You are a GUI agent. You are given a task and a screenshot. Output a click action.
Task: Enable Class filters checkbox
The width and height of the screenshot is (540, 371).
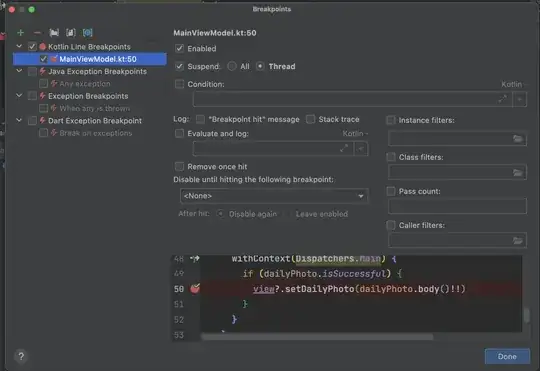pos(391,157)
